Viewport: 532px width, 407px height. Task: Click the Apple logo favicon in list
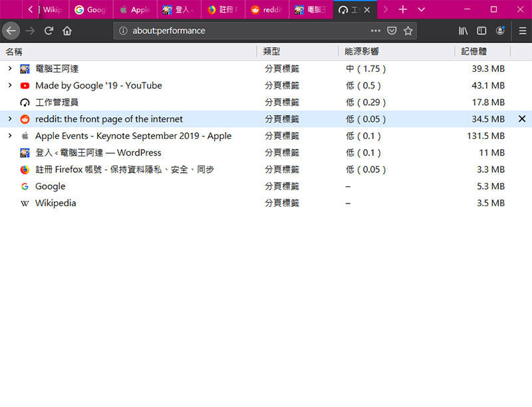tap(25, 136)
